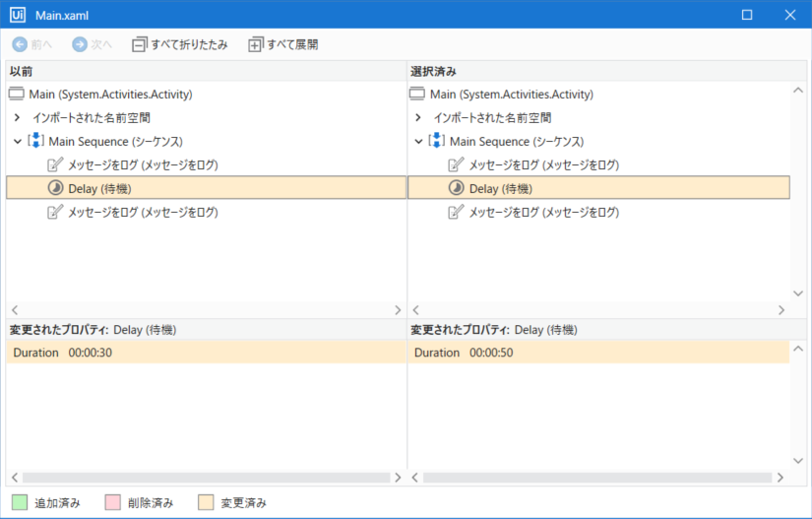Click right scroll arrow under 以前 tree
The width and height of the screenshot is (812, 519).
(398, 310)
